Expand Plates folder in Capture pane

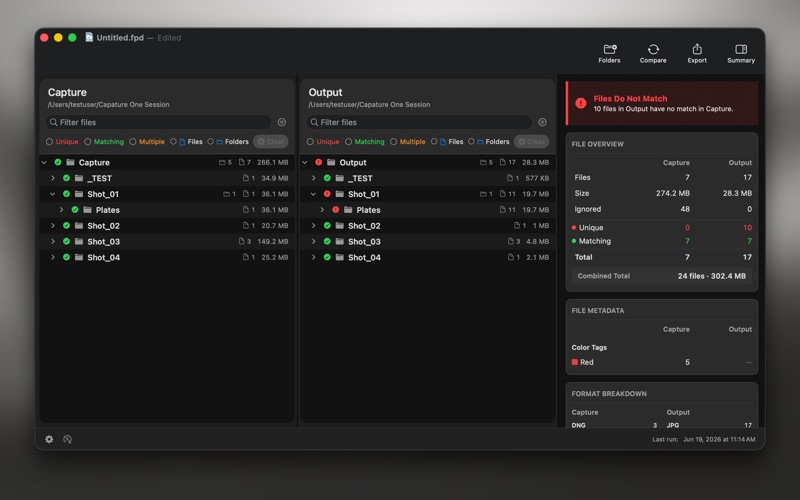click(61, 210)
